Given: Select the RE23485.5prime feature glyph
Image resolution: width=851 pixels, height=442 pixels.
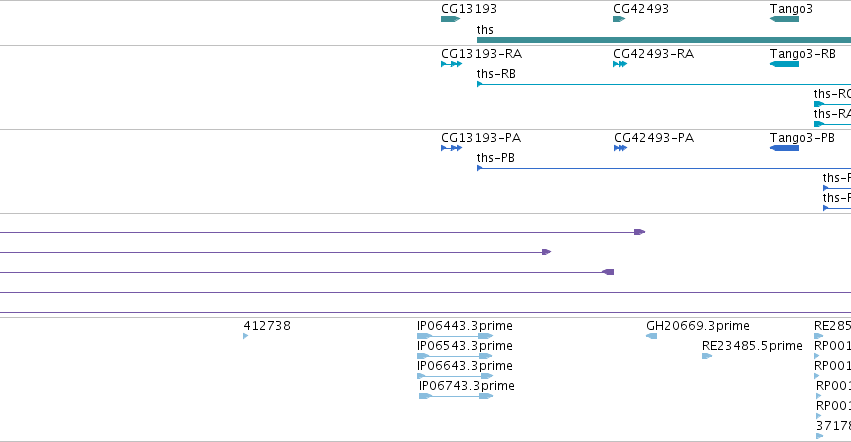Looking at the screenshot, I should click(x=707, y=356).
